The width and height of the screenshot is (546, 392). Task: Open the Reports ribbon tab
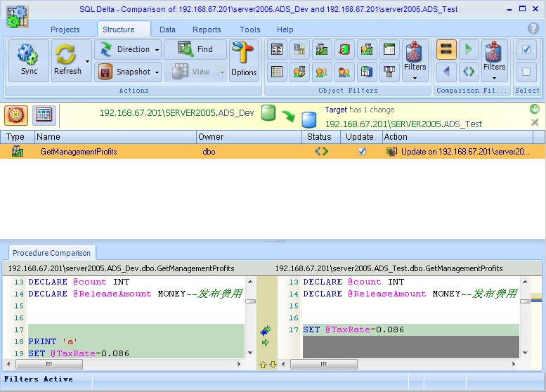[x=207, y=30]
